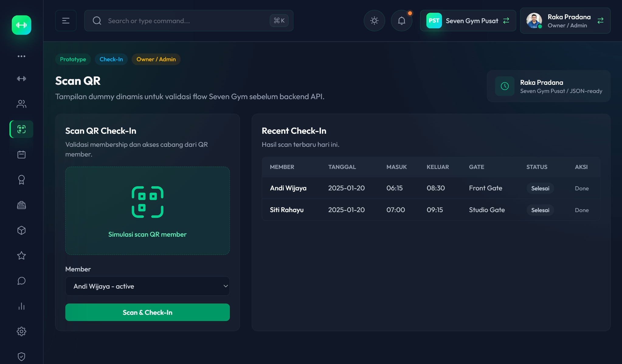Click the 09:15 check-out time

point(435,210)
